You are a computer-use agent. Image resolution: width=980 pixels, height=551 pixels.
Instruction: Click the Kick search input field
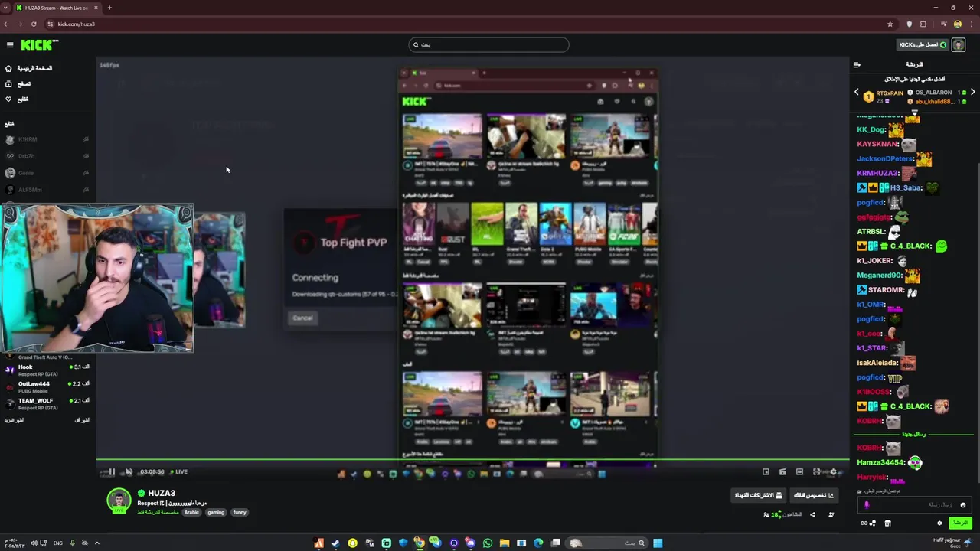tap(488, 44)
